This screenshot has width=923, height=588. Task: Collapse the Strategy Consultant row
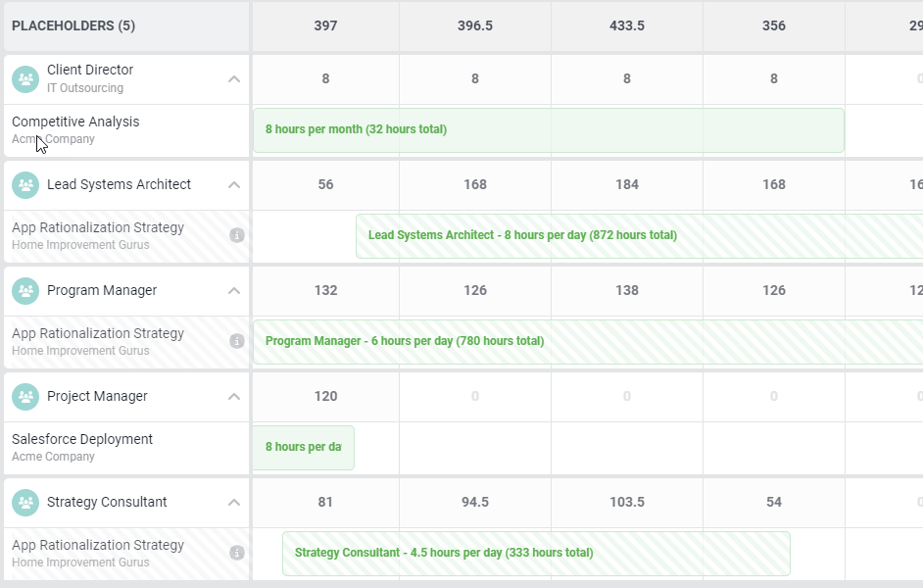click(x=233, y=503)
